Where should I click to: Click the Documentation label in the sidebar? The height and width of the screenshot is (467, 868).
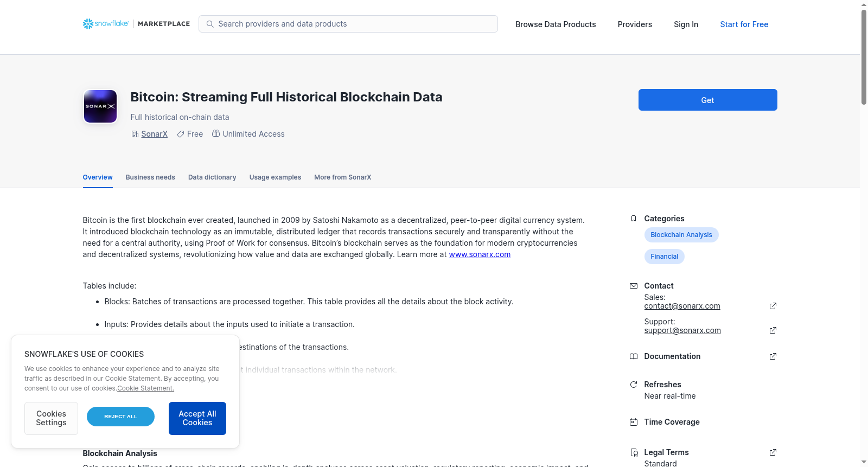click(672, 356)
